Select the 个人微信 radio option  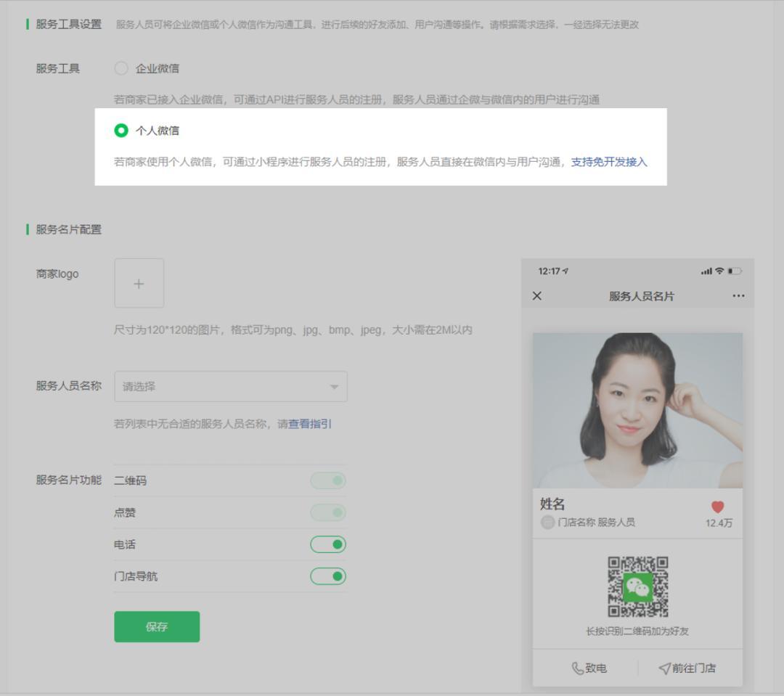121,131
